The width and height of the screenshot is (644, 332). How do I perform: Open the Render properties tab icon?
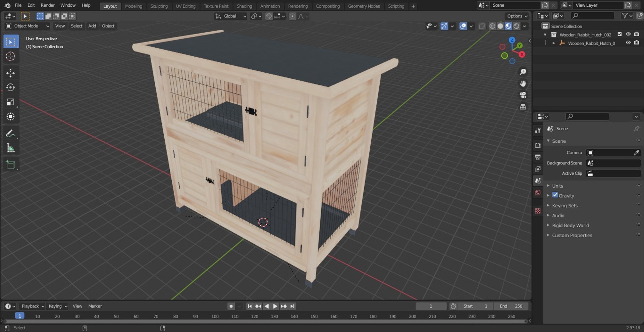coord(538,145)
